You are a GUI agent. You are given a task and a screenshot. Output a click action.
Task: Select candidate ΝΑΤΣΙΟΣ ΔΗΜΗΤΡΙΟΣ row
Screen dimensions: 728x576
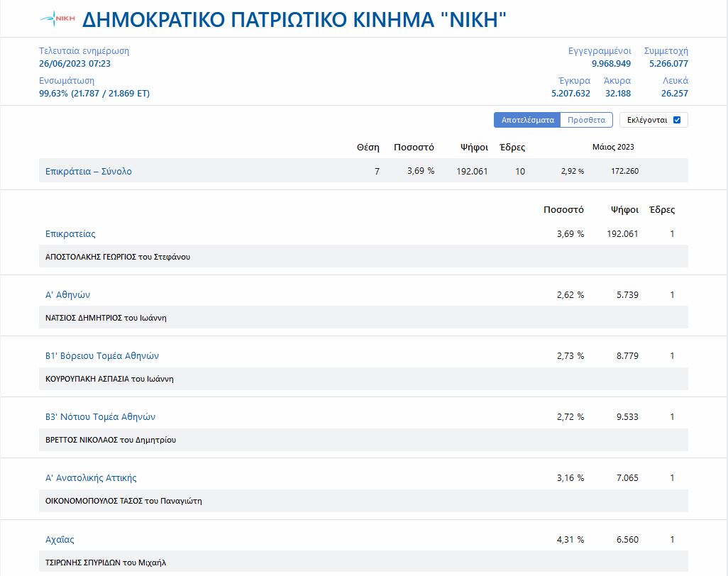pos(106,318)
